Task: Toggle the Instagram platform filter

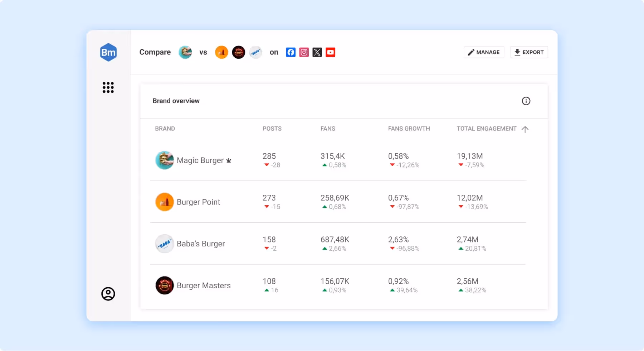Action: point(304,52)
